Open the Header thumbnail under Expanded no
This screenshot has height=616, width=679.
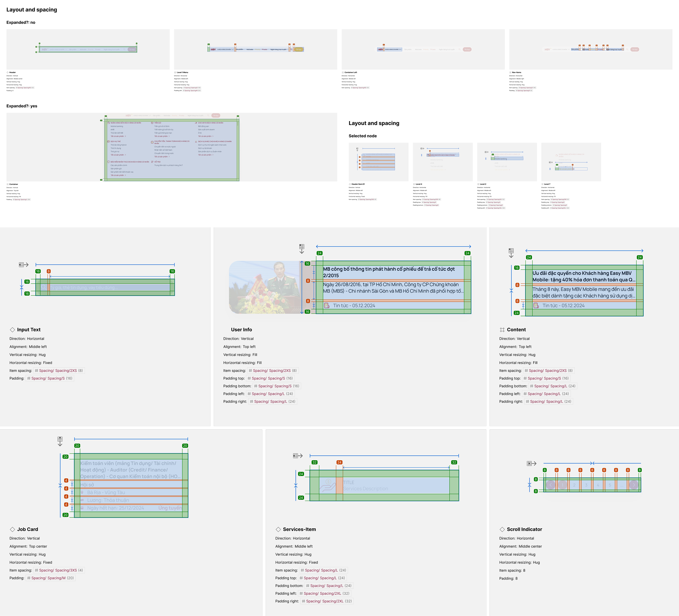[88, 50]
